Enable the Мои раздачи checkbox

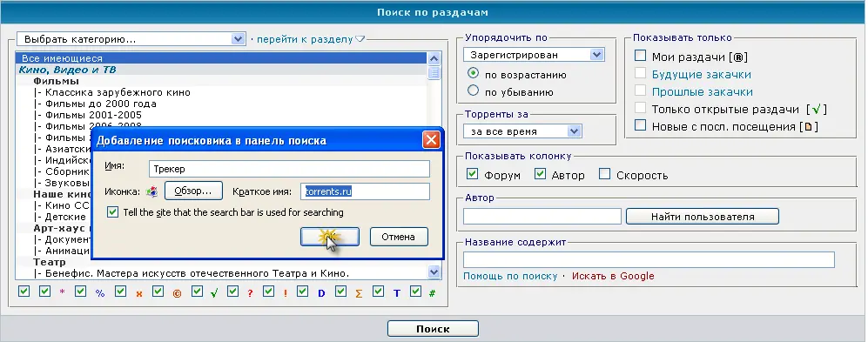click(x=641, y=56)
